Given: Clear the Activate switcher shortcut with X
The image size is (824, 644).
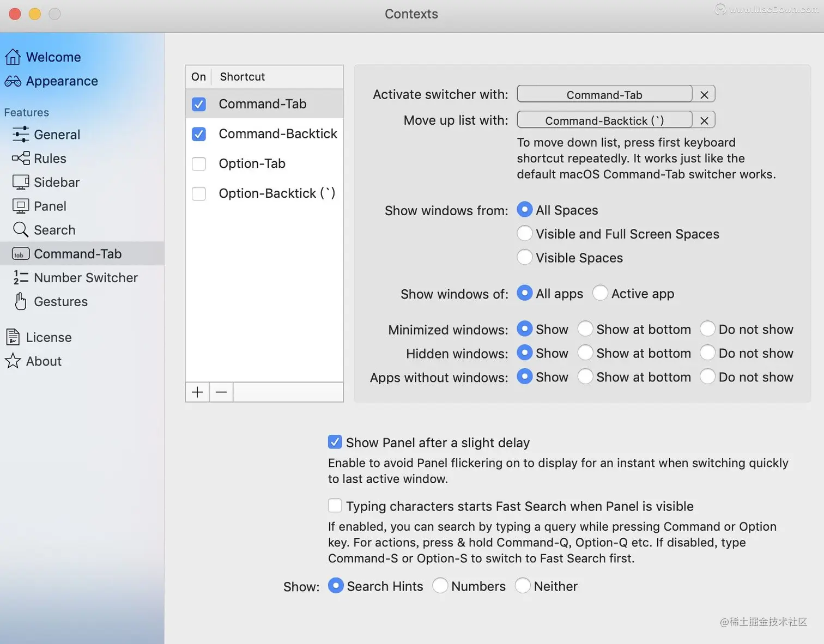Looking at the screenshot, I should point(704,95).
